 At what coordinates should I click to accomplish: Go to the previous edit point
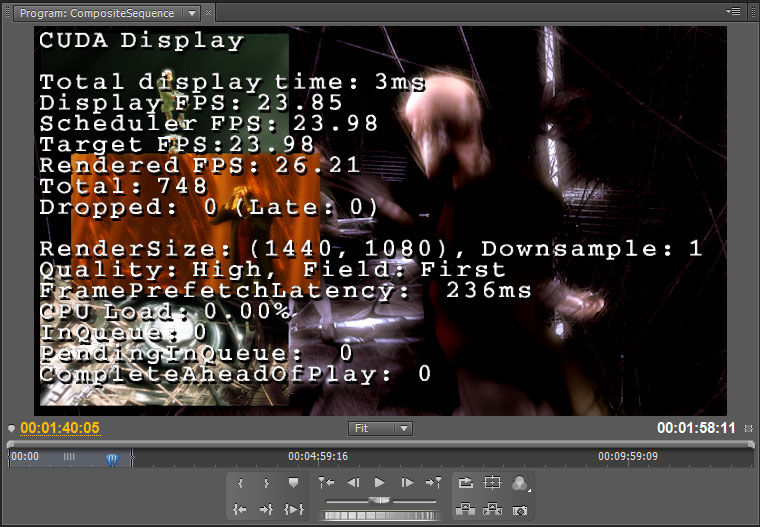[x=326, y=482]
